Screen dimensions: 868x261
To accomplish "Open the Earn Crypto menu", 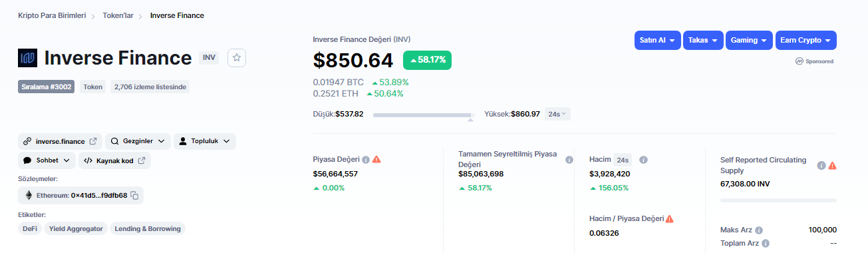I will point(806,40).
